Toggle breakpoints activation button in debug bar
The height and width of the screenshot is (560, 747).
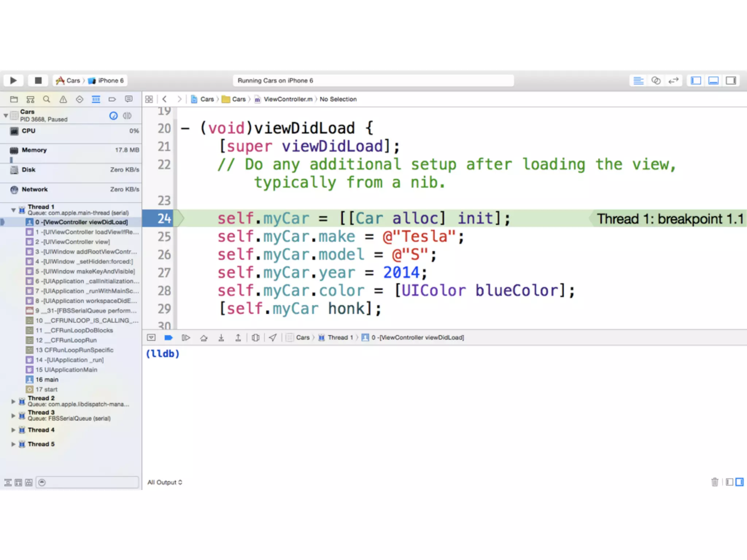pyautogui.click(x=168, y=338)
